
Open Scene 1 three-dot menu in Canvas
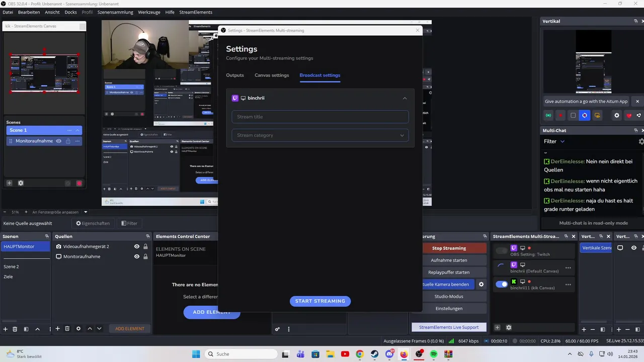point(69,130)
